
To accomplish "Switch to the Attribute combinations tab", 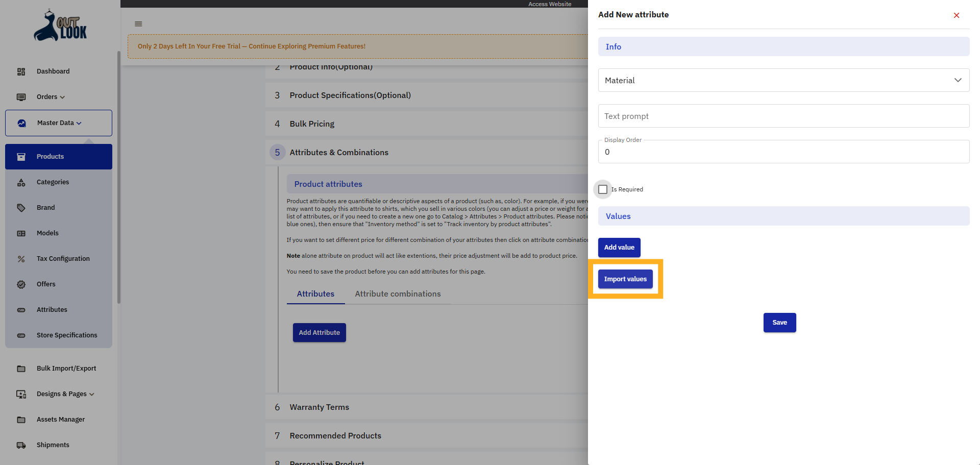I will 398,293.
